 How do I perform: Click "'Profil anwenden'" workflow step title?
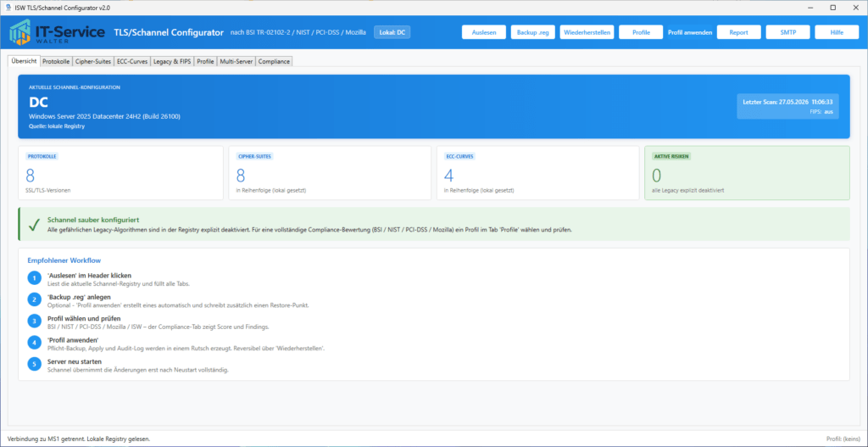coord(73,340)
